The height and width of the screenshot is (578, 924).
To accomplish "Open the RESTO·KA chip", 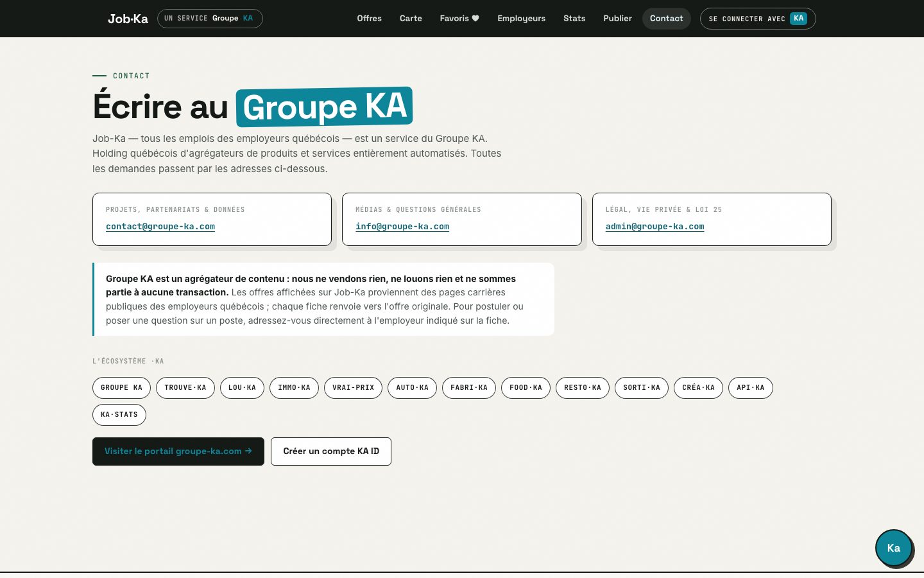I will click(583, 388).
